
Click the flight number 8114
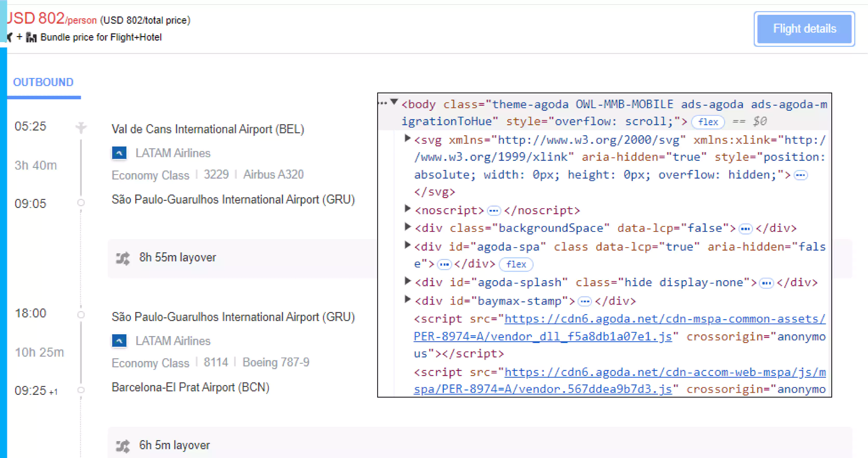click(216, 362)
